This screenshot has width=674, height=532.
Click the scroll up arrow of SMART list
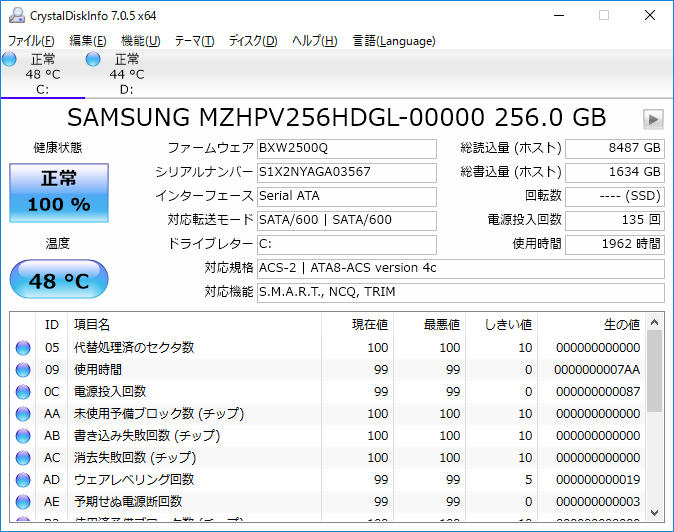[x=655, y=322]
